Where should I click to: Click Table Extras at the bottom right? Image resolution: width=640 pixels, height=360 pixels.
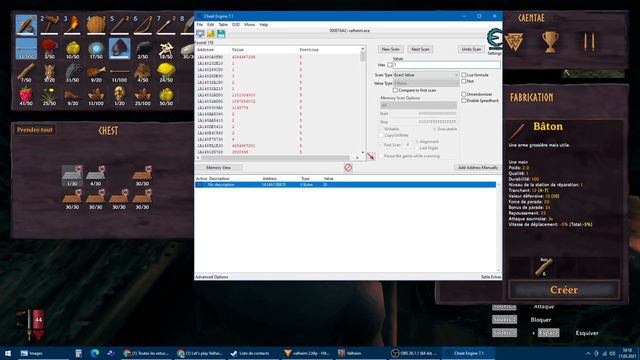coord(491,277)
